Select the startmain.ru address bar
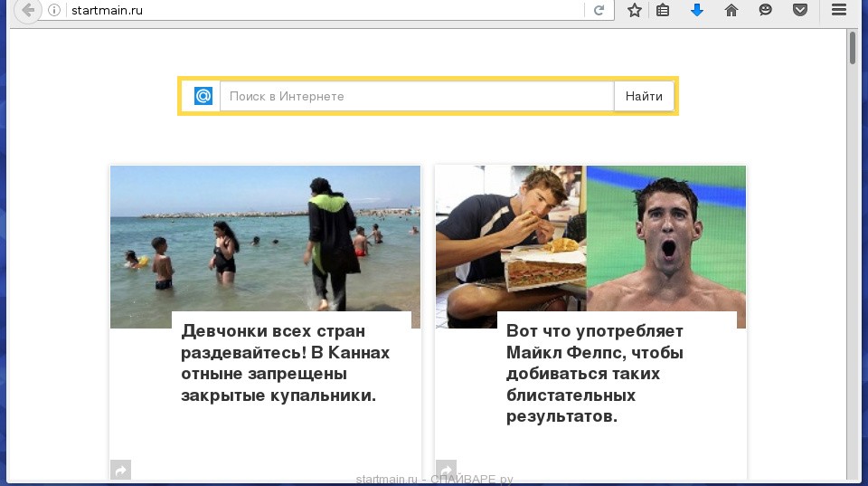The width and height of the screenshot is (868, 486). click(x=326, y=10)
